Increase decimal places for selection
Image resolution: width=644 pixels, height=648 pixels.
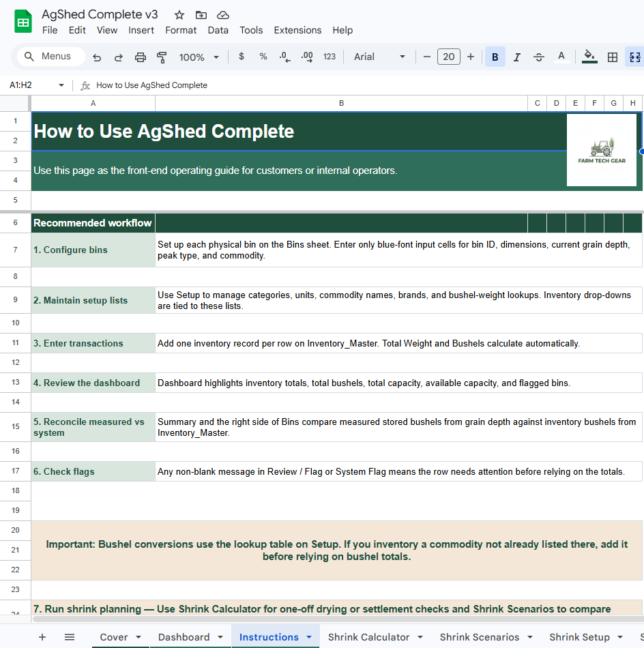tap(306, 57)
